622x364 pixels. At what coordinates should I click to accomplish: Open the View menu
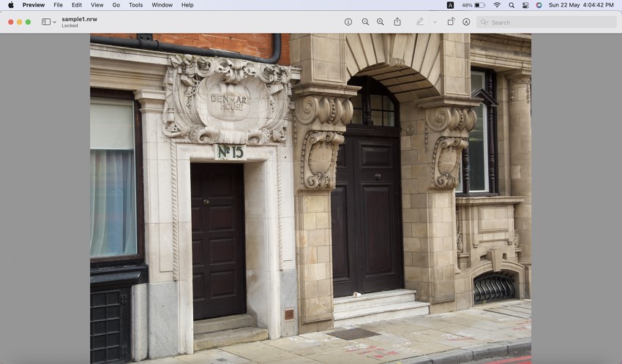[x=97, y=5]
